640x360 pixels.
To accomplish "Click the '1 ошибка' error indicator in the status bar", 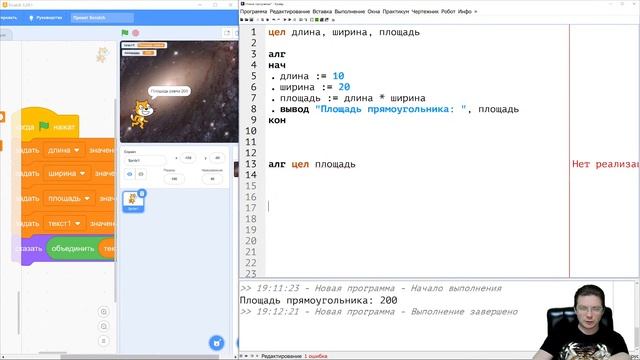I will click(x=316, y=356).
